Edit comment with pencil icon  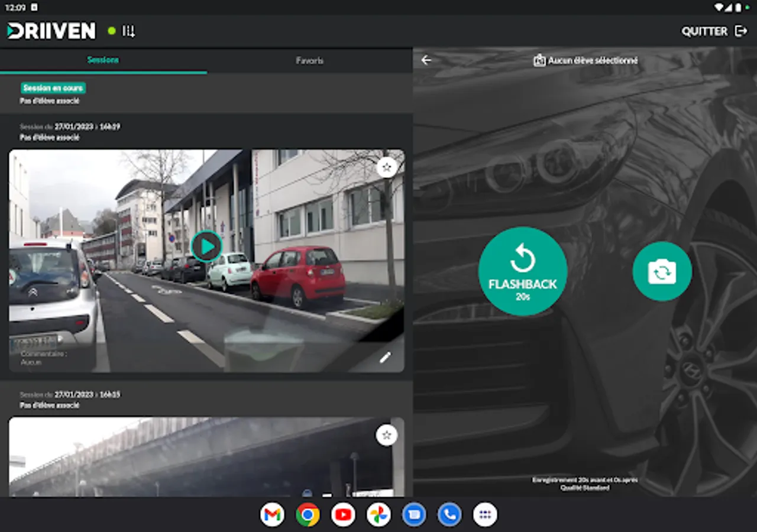click(385, 357)
